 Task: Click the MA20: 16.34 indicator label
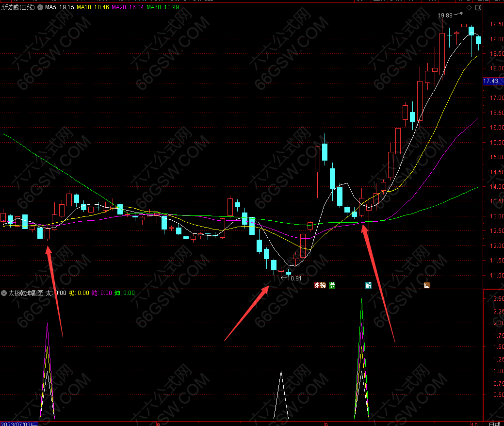click(128, 7)
